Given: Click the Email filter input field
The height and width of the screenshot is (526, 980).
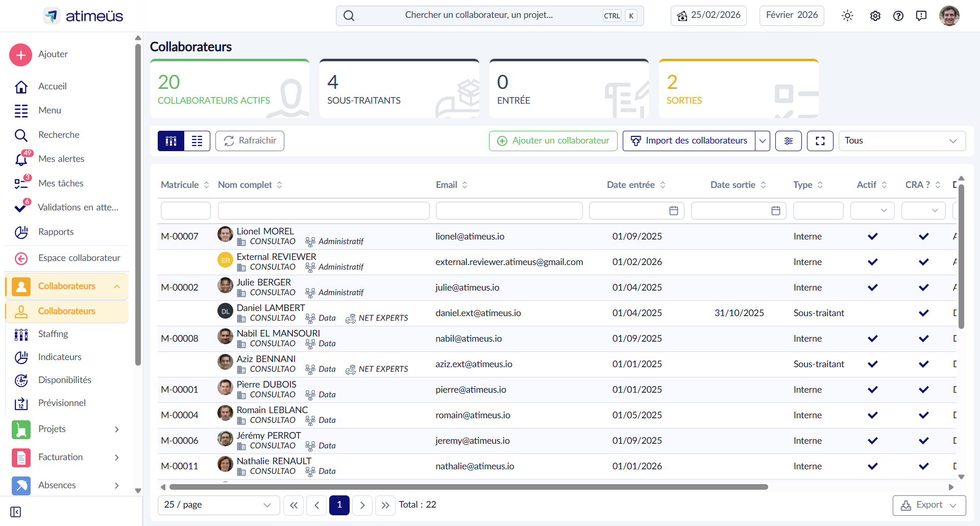Looking at the screenshot, I should (x=509, y=210).
